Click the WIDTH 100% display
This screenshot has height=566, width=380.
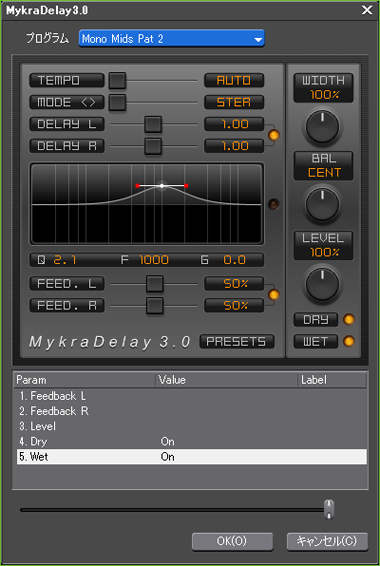(x=323, y=88)
